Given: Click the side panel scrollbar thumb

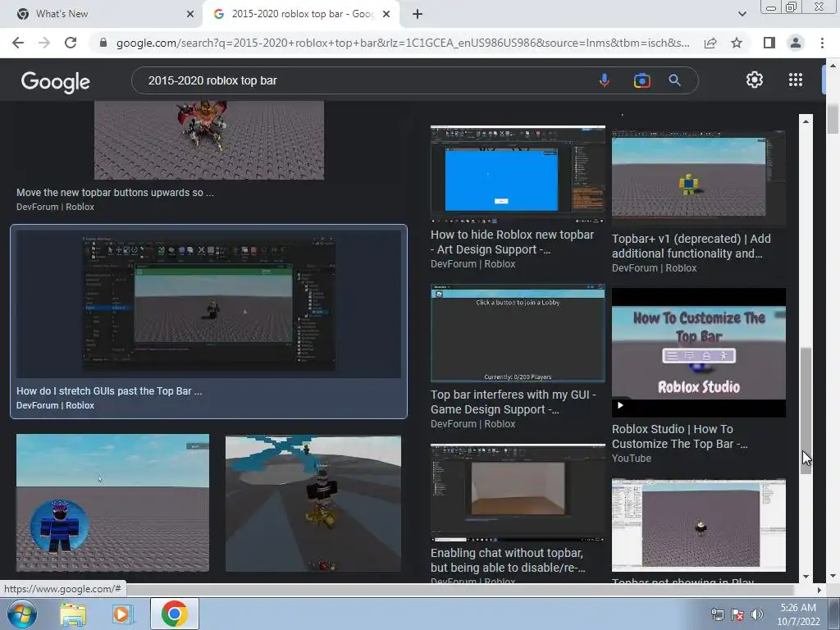Looking at the screenshot, I should (806, 411).
